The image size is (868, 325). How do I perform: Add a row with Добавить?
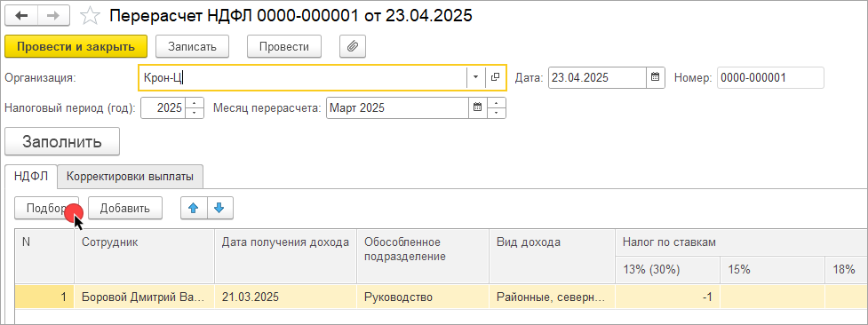[x=125, y=208]
